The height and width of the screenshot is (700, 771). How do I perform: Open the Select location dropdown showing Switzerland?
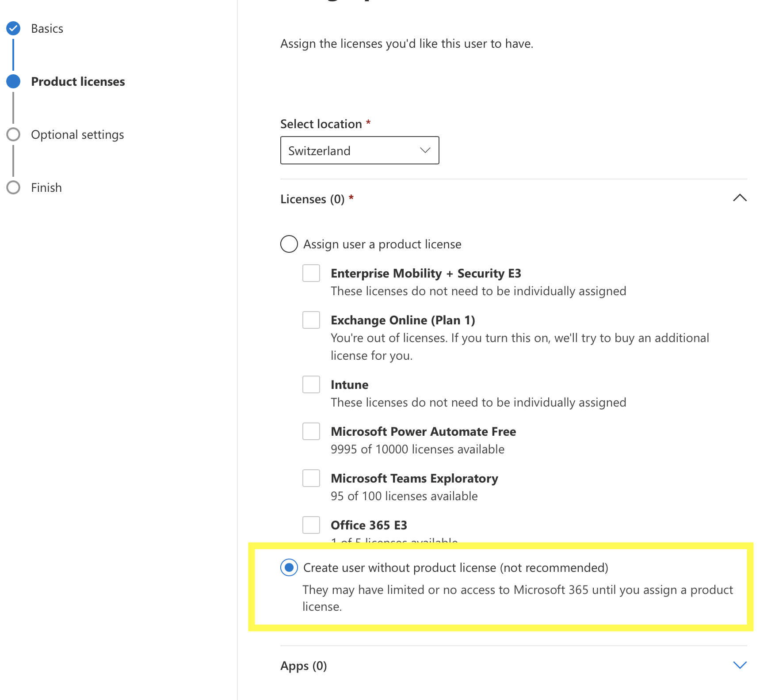(359, 150)
